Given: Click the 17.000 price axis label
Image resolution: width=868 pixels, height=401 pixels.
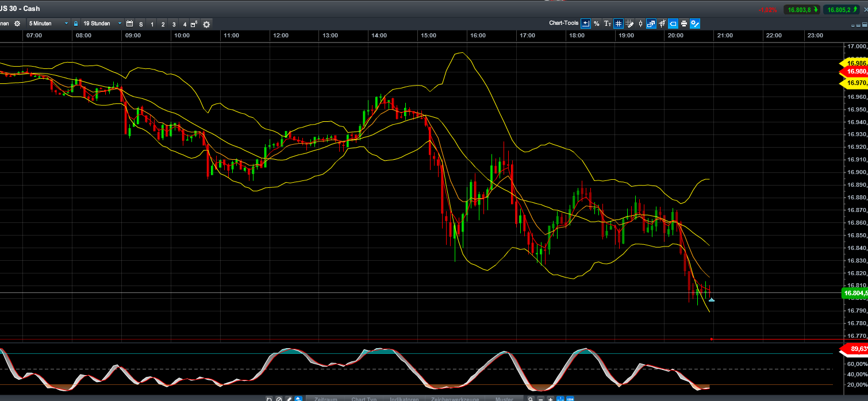Looking at the screenshot, I should click(x=858, y=47).
